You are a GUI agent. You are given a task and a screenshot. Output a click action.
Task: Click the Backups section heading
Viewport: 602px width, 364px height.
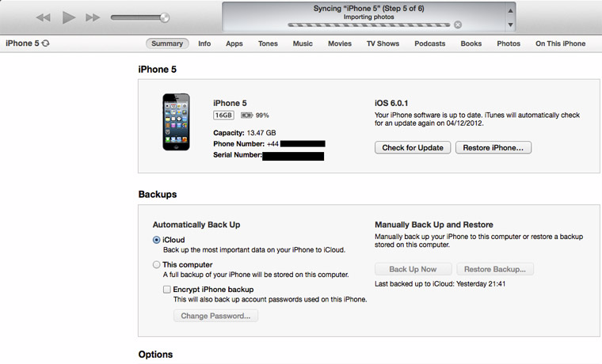point(158,195)
